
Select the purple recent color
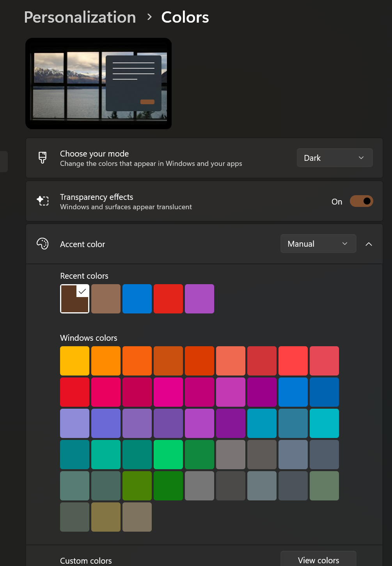(199, 299)
